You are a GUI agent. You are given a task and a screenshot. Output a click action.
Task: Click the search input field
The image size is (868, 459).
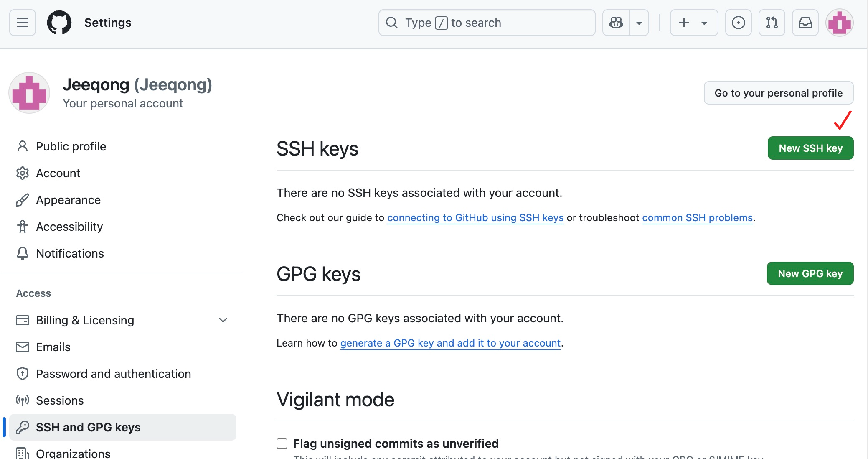point(487,23)
